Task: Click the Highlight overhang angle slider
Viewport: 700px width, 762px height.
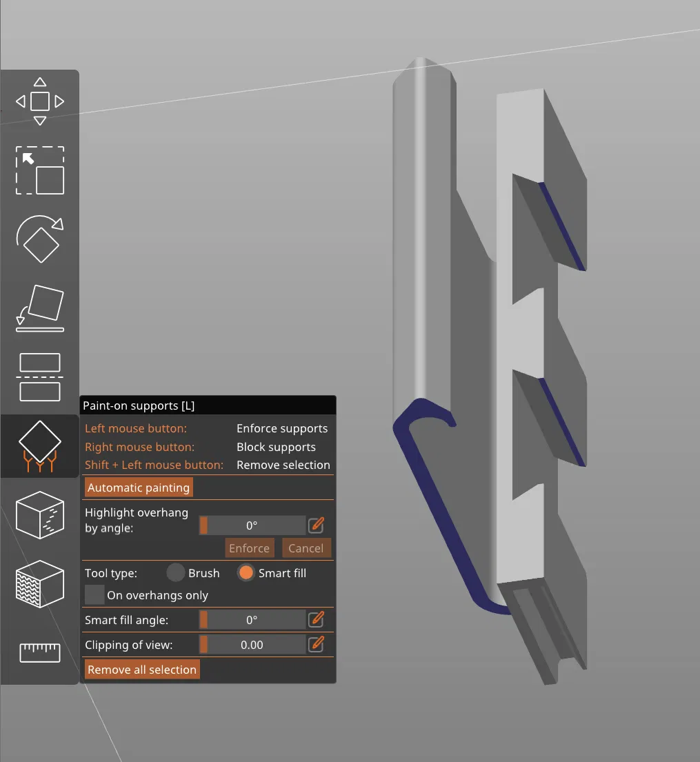Action: (252, 525)
